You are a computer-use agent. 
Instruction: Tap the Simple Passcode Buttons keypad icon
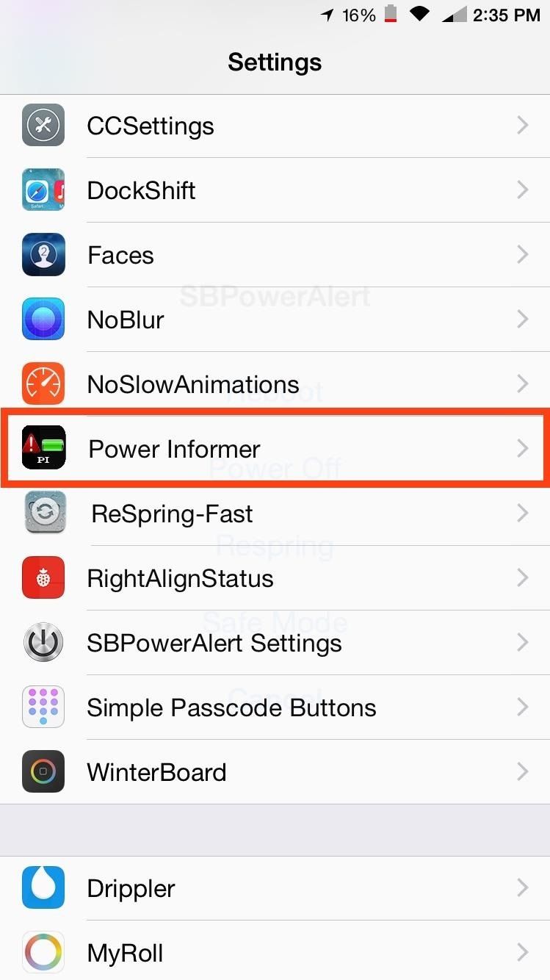pos(43,707)
